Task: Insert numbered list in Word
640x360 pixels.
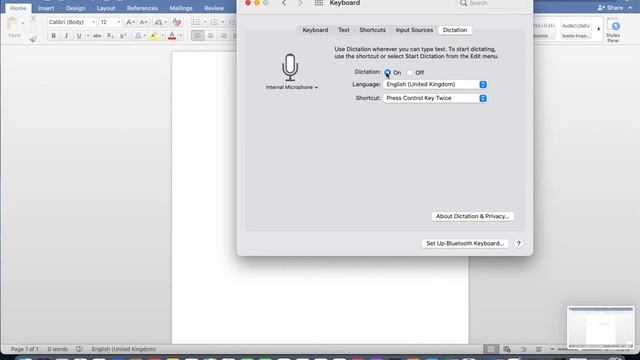Action: click(x=214, y=22)
